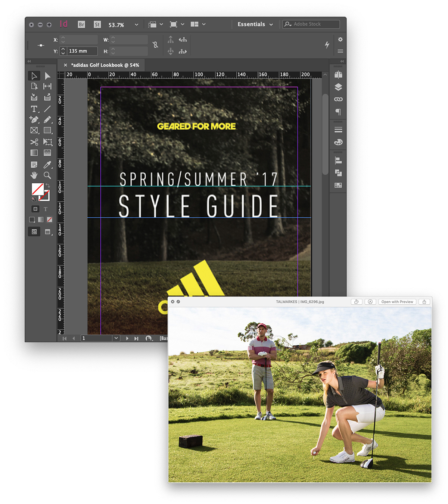Select the Content Placer tool

click(47, 97)
